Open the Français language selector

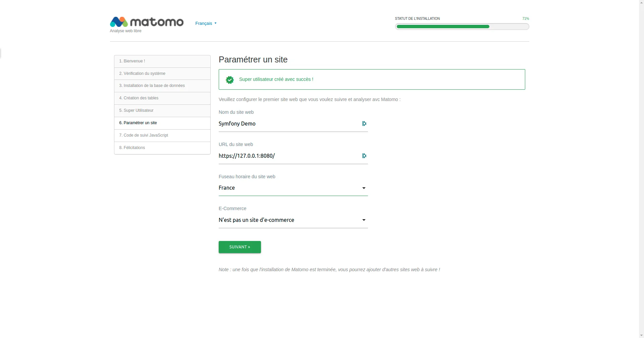(206, 23)
